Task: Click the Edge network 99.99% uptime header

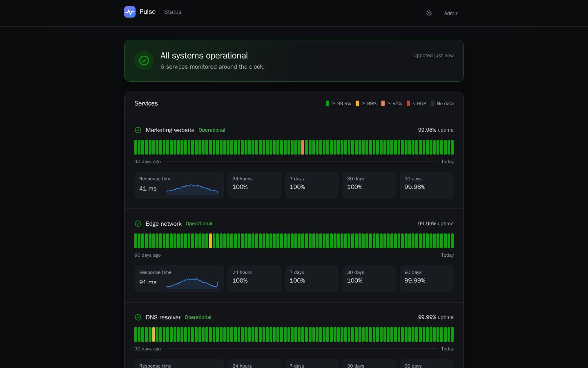Action: [436, 224]
